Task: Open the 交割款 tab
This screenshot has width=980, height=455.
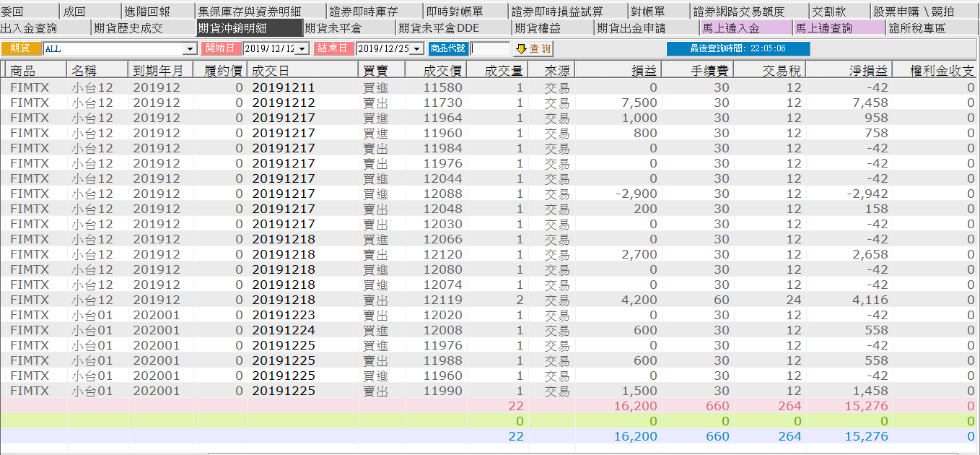Action: pos(839,12)
